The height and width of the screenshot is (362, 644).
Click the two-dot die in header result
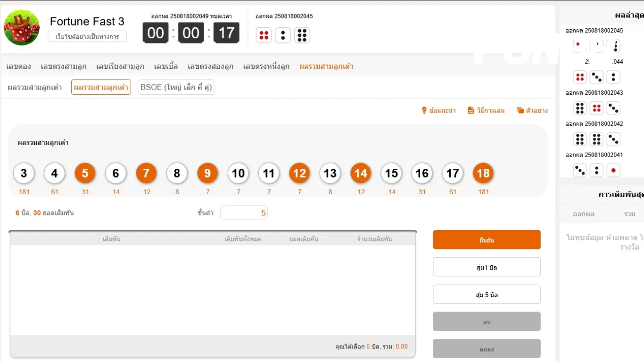(283, 35)
